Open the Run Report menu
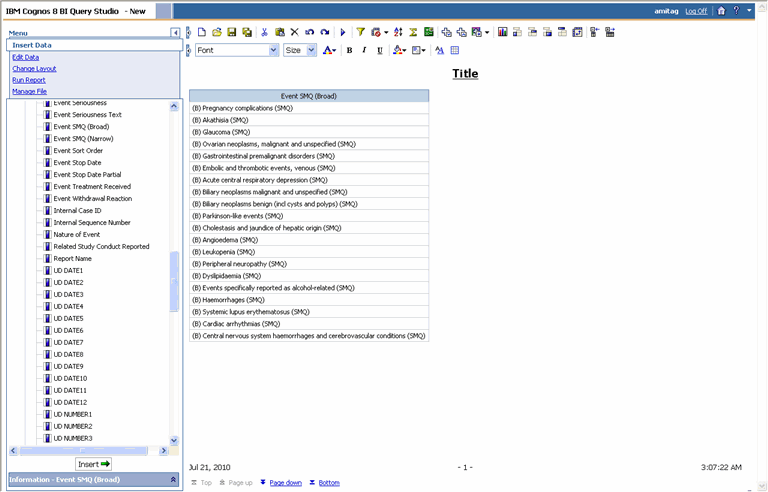The width and height of the screenshot is (768, 492). click(29, 80)
